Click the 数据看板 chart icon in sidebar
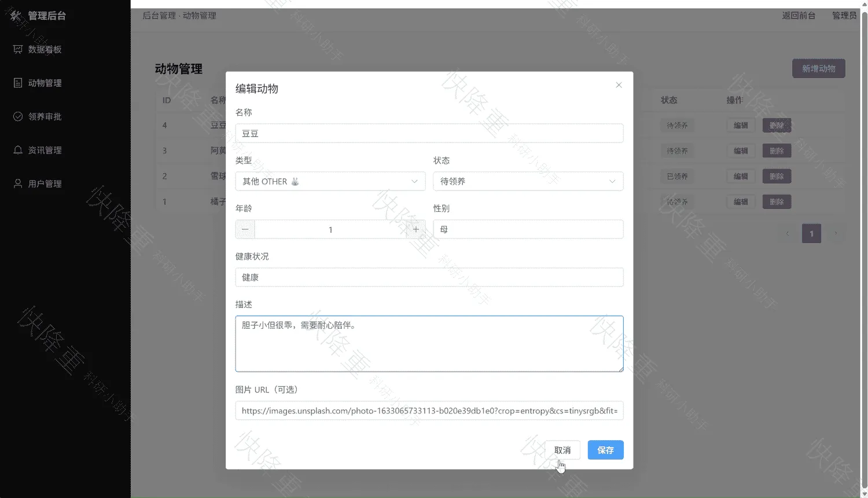Image resolution: width=868 pixels, height=498 pixels. (18, 49)
